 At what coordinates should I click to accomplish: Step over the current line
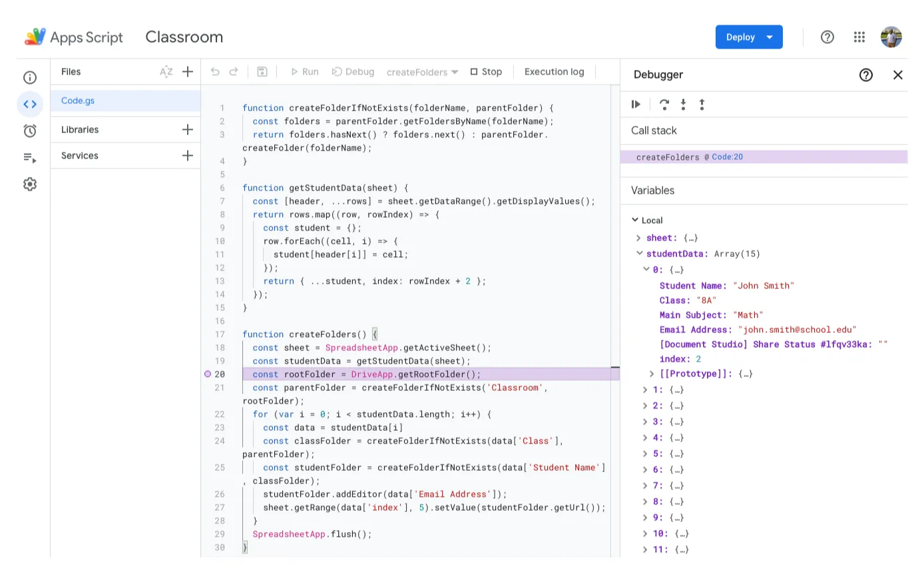point(663,104)
